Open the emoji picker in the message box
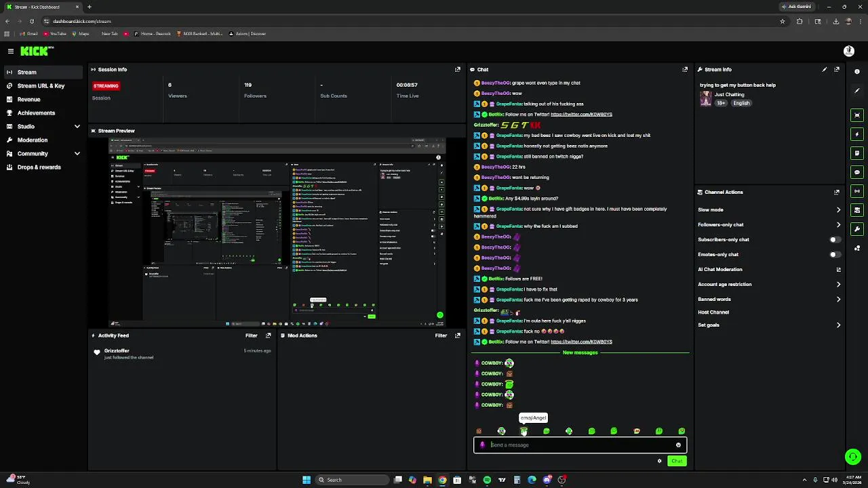Screen dimensions: 868x488 coord(678,445)
